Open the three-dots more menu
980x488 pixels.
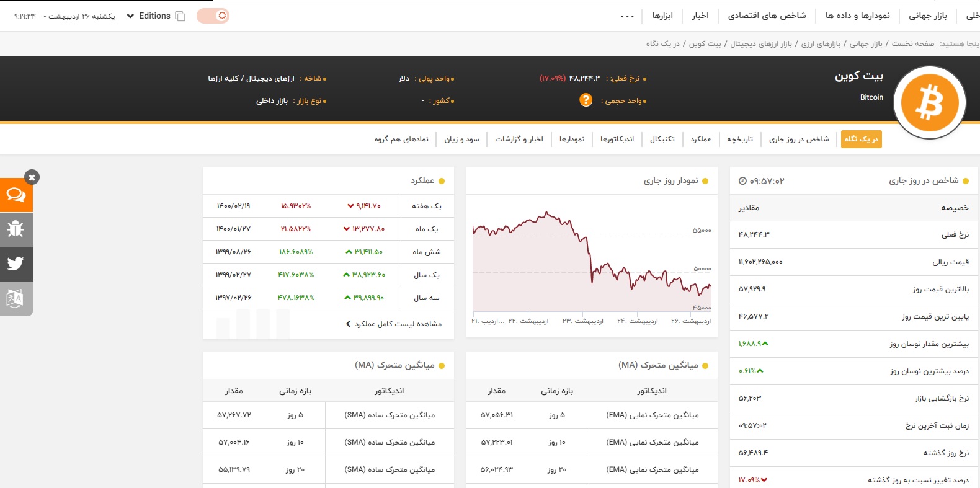[627, 16]
